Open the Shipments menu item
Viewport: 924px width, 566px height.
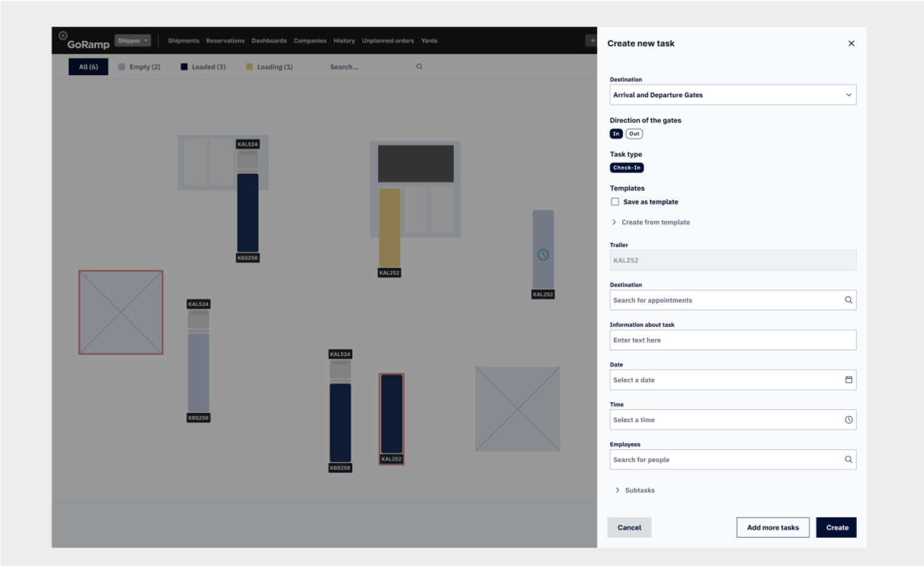pyautogui.click(x=183, y=41)
